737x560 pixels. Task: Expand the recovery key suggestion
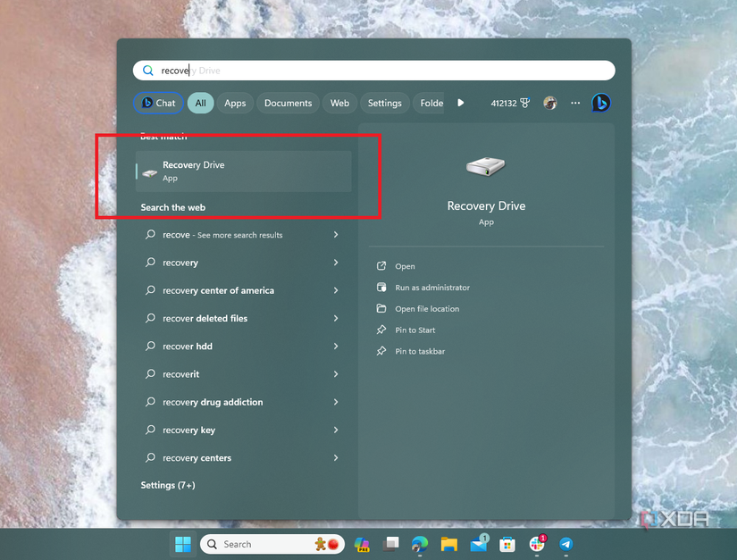click(x=335, y=430)
